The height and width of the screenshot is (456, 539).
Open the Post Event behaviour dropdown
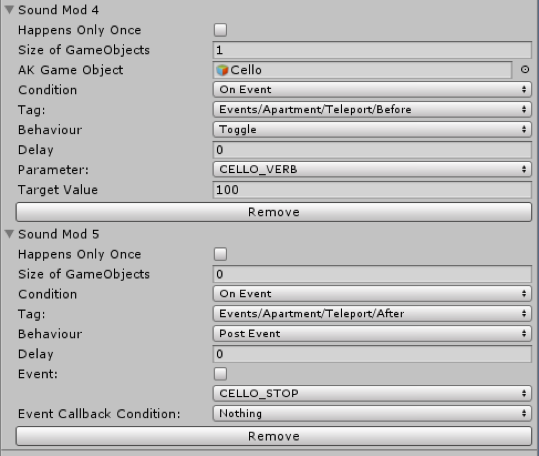click(x=372, y=334)
